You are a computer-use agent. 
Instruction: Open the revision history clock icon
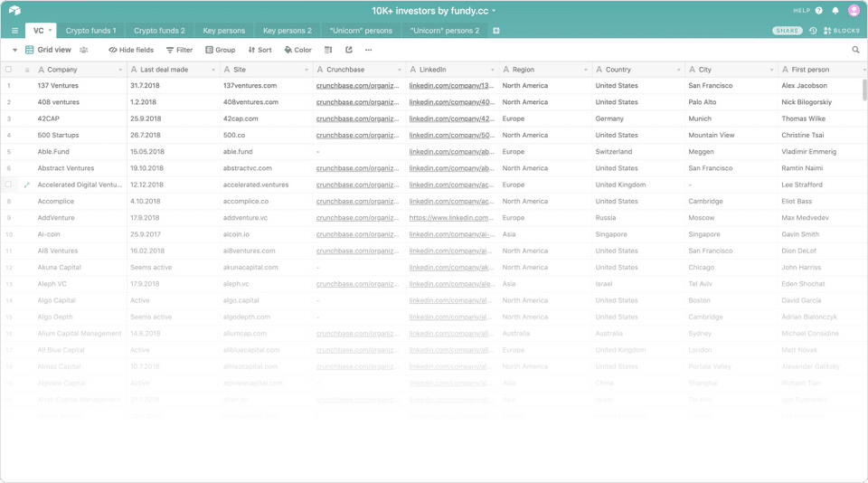coord(813,31)
